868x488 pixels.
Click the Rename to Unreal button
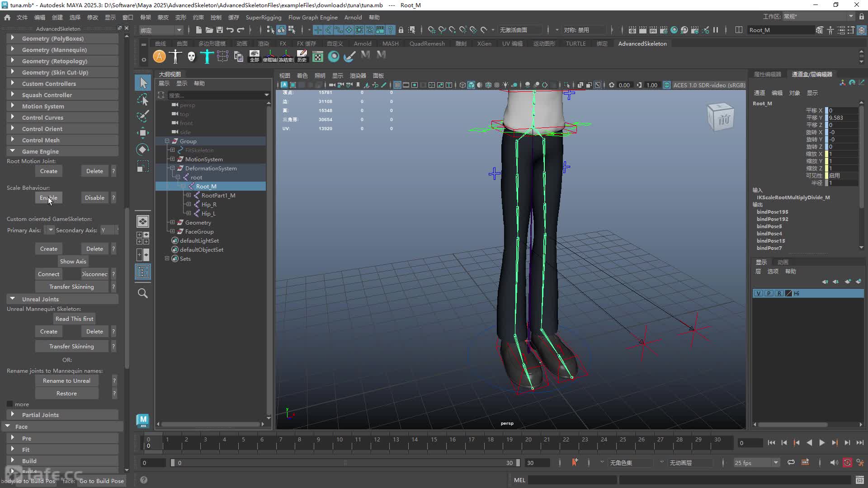click(67, 380)
